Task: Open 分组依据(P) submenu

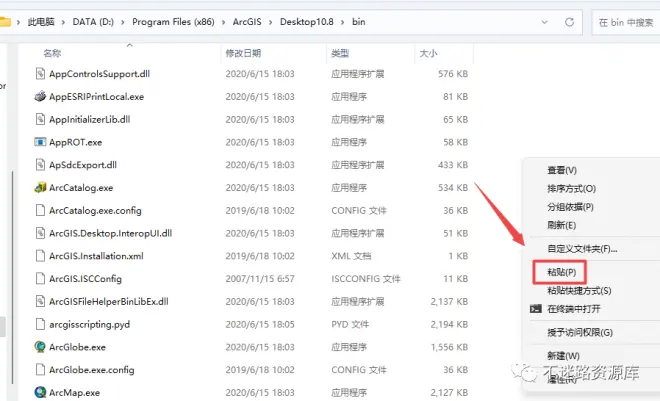Action: pyautogui.click(x=570, y=207)
